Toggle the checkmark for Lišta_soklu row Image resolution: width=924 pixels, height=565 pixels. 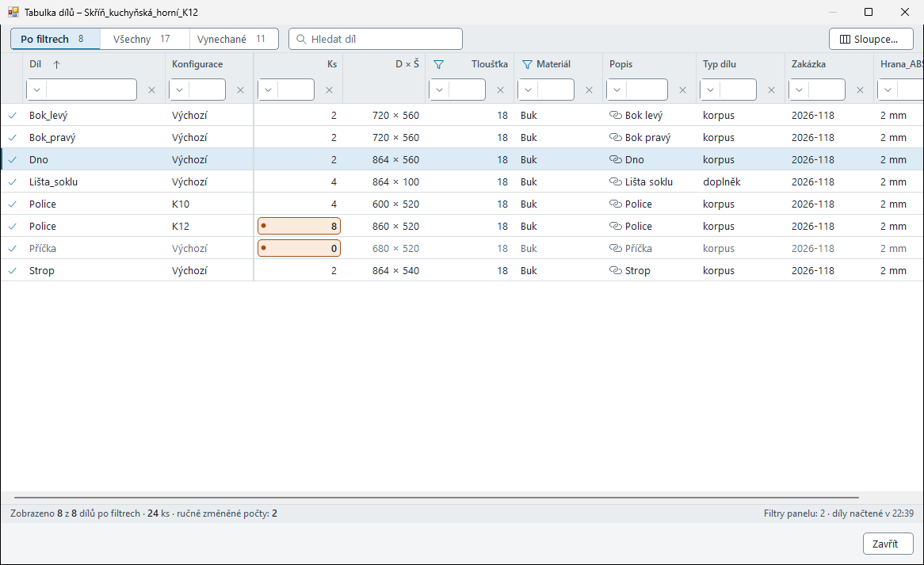coord(13,182)
